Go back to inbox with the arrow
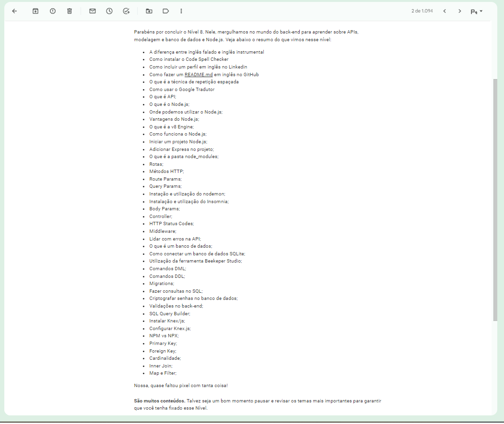This screenshot has height=424, width=504. 14,11
